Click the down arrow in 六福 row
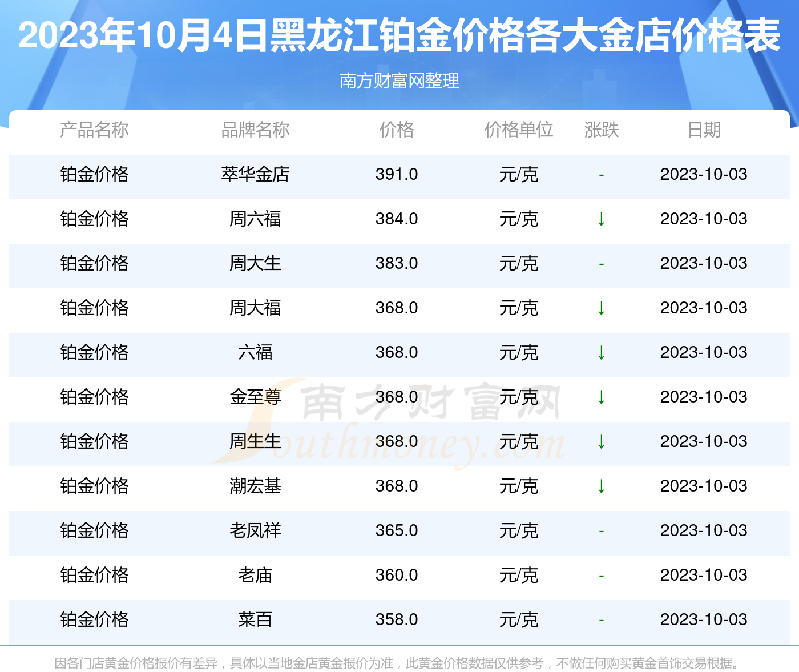Screen dimensions: 799x672 601,352
